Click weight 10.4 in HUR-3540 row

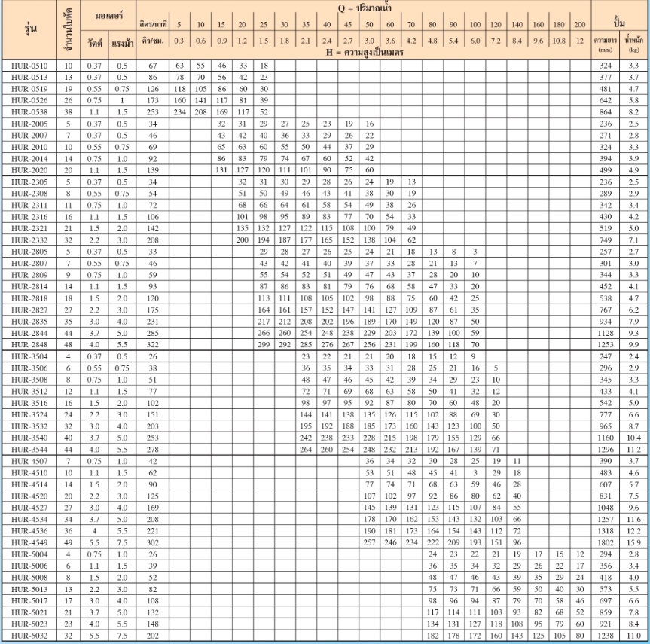[634, 438]
